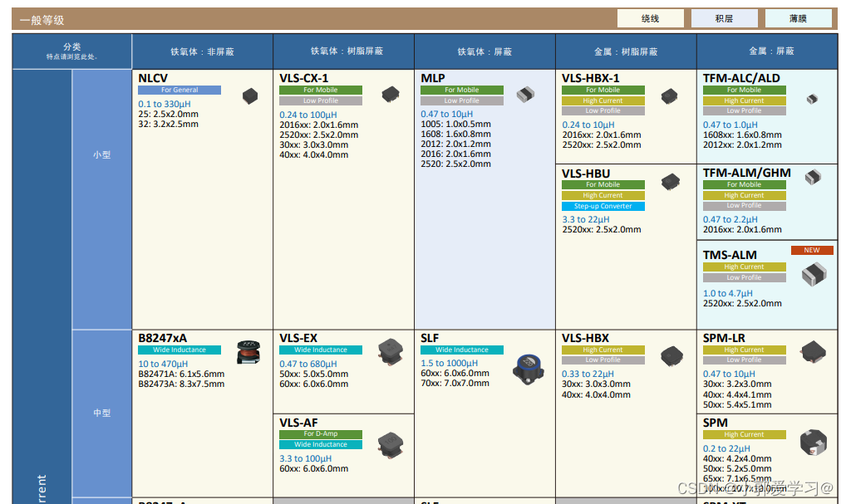
Task: Select the 薄膜 legend swatch
Action: pos(798,19)
